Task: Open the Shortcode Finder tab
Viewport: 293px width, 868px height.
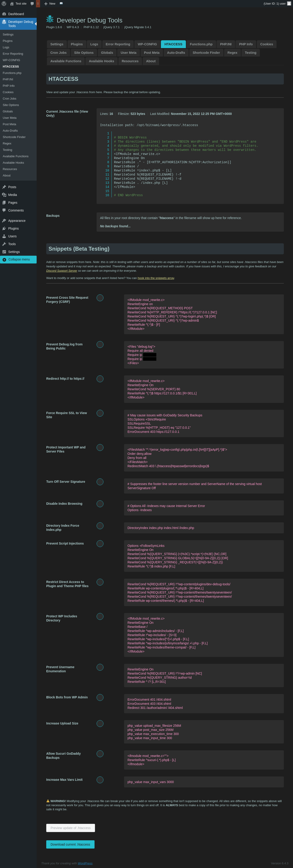Action: [x=206, y=53]
